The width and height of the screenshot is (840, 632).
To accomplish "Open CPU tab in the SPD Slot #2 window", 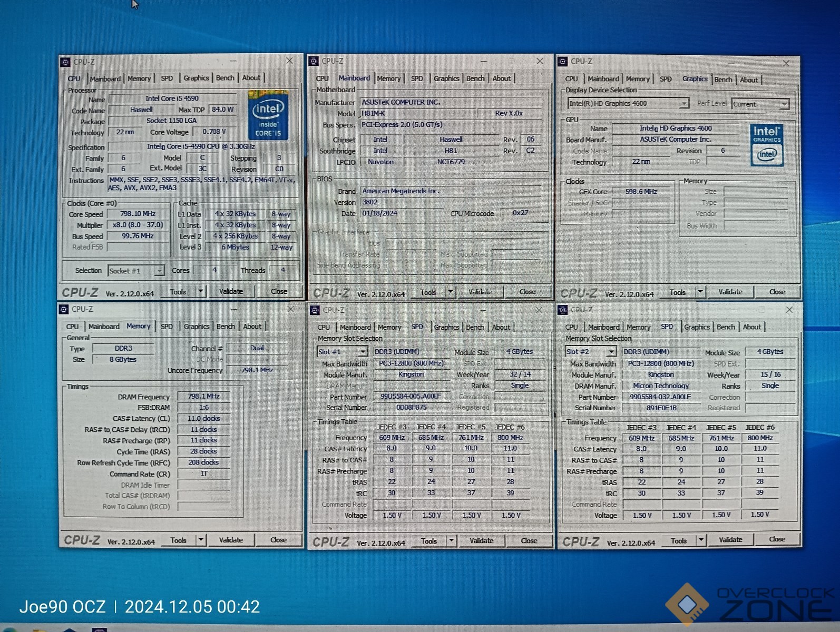I will click(x=572, y=327).
